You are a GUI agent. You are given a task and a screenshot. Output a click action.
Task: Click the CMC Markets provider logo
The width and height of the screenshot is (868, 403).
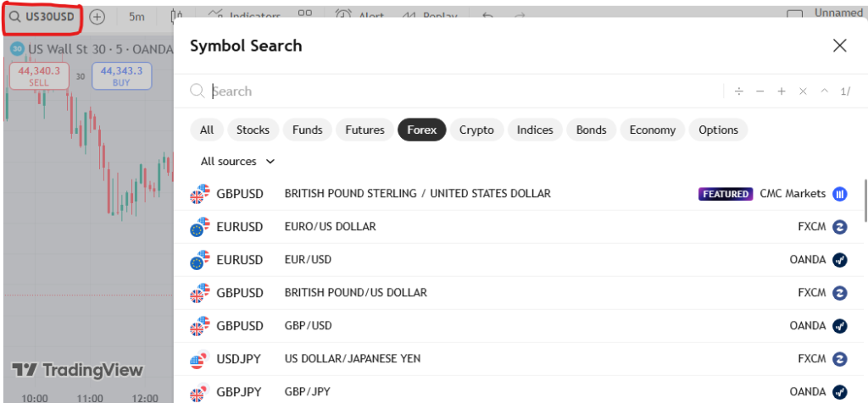pos(840,194)
